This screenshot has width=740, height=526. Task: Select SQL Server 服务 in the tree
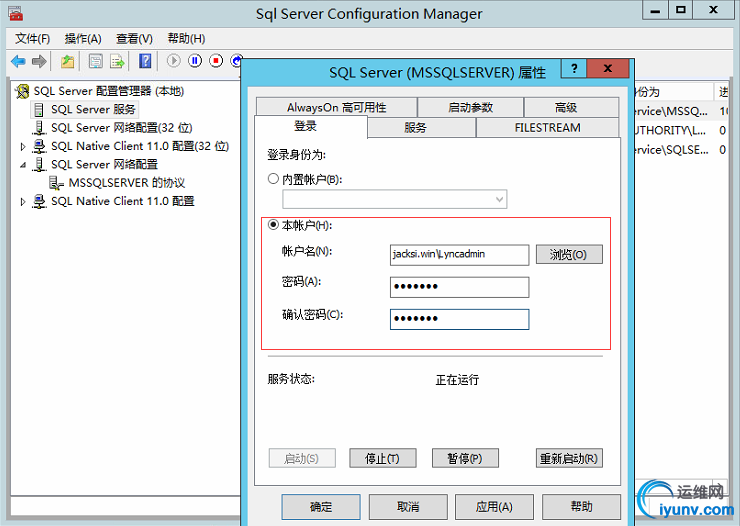(93, 109)
